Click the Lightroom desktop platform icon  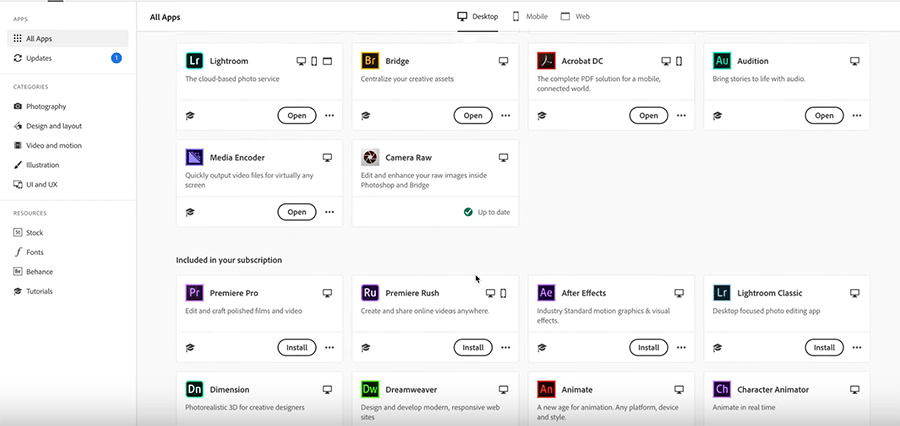coord(301,61)
